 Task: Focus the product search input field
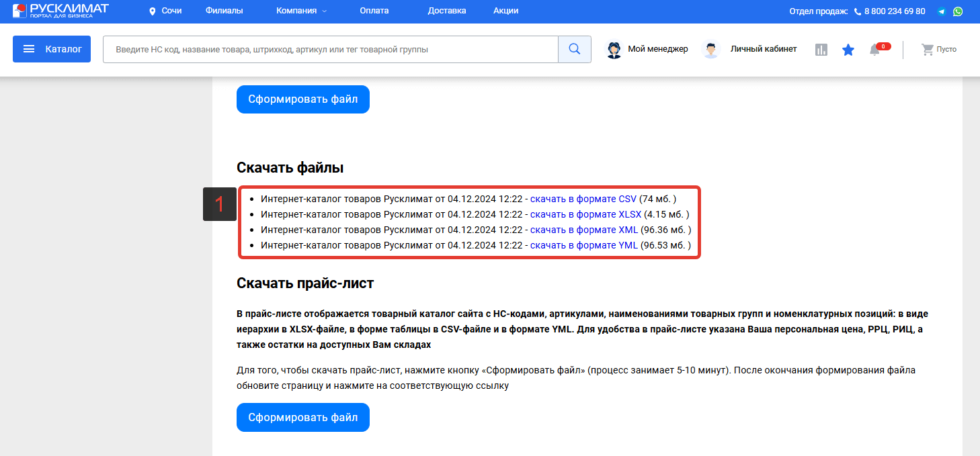(331, 49)
